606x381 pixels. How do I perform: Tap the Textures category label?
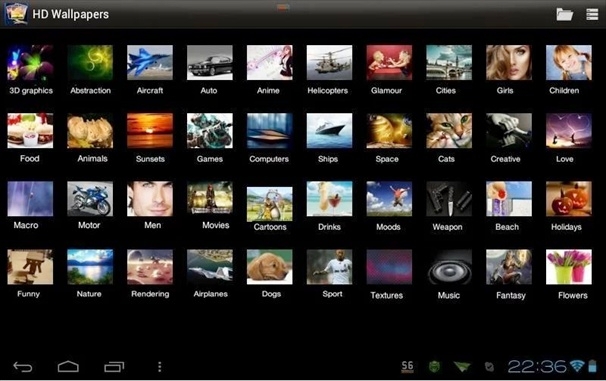point(387,295)
